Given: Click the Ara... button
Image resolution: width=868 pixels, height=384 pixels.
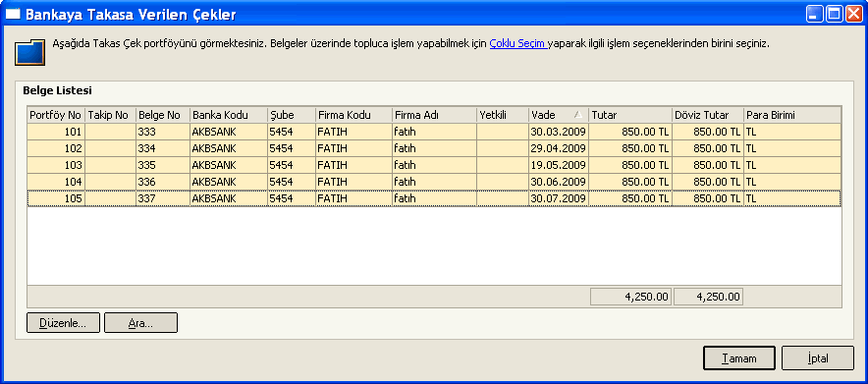Looking at the screenshot, I should click(140, 323).
